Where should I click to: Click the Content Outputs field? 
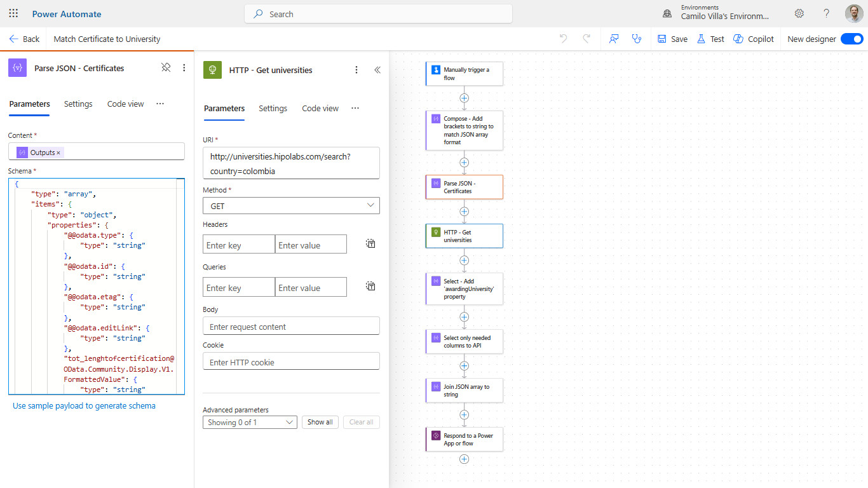click(x=97, y=152)
